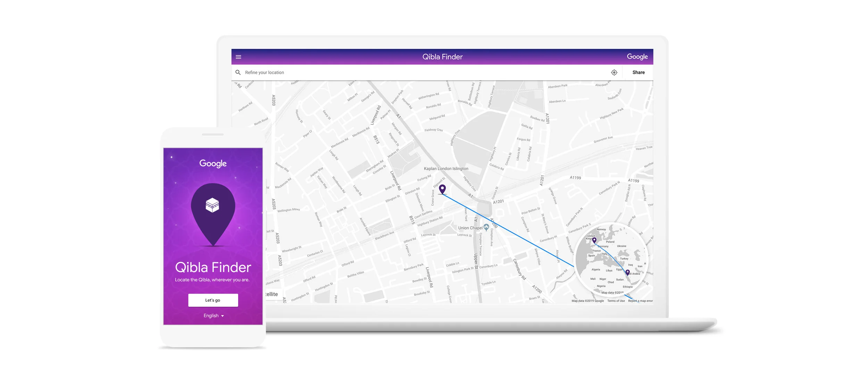Image resolution: width=868 pixels, height=382 pixels.
Task: Tap 'Locate the Qibla, wherever you are' text
Action: pyautogui.click(x=212, y=280)
